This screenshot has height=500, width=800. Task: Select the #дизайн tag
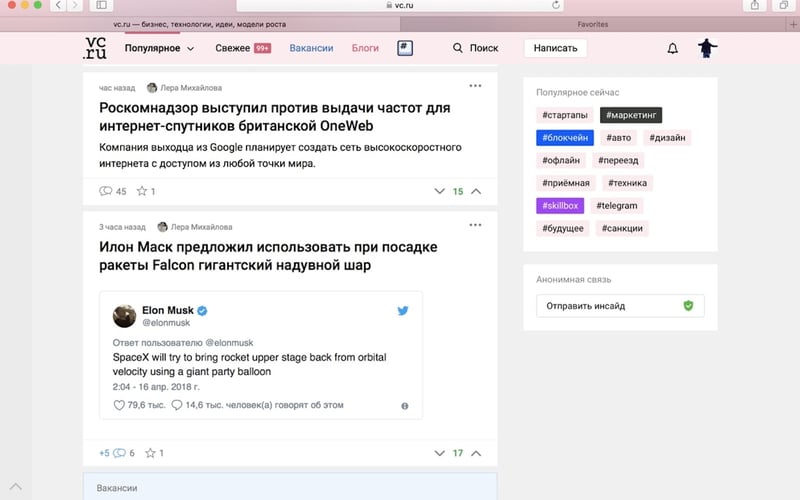tap(667, 138)
